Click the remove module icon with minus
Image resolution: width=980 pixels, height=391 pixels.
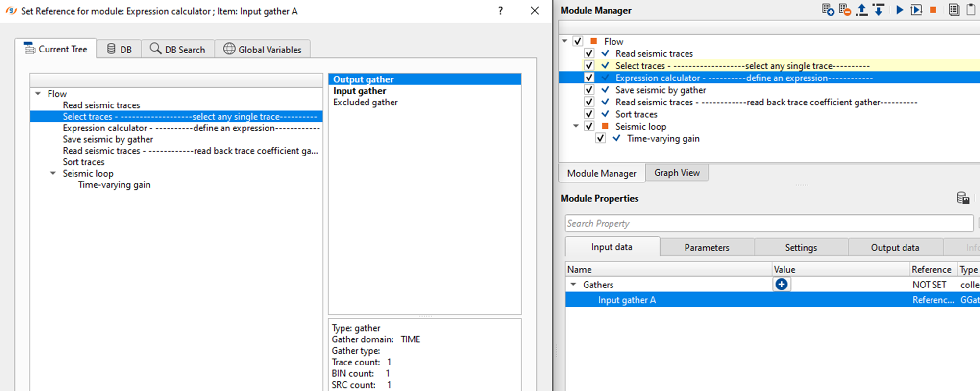coord(845,10)
